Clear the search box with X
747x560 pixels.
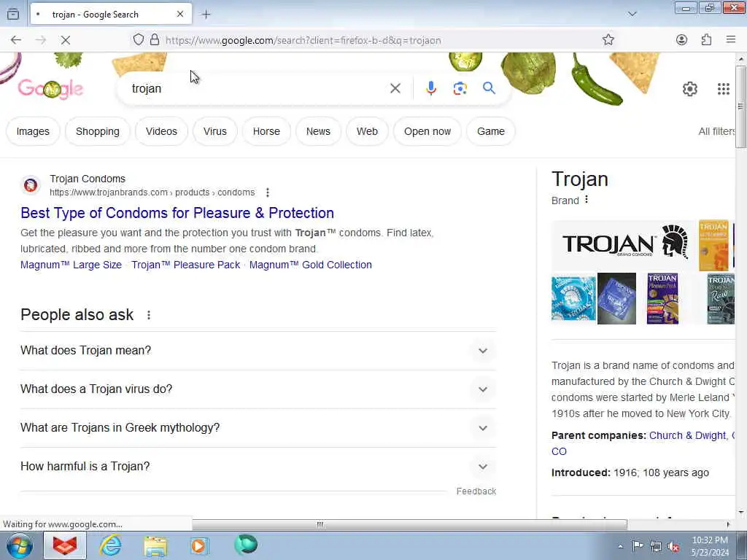395,88
